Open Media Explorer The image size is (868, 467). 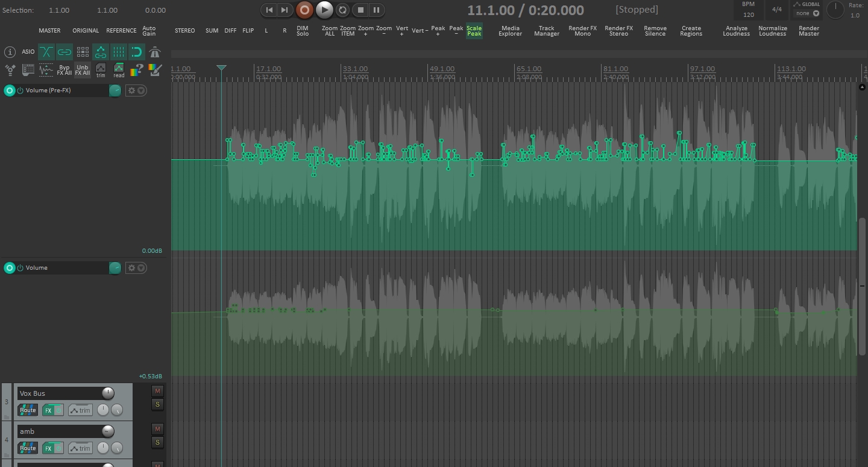[511, 31]
